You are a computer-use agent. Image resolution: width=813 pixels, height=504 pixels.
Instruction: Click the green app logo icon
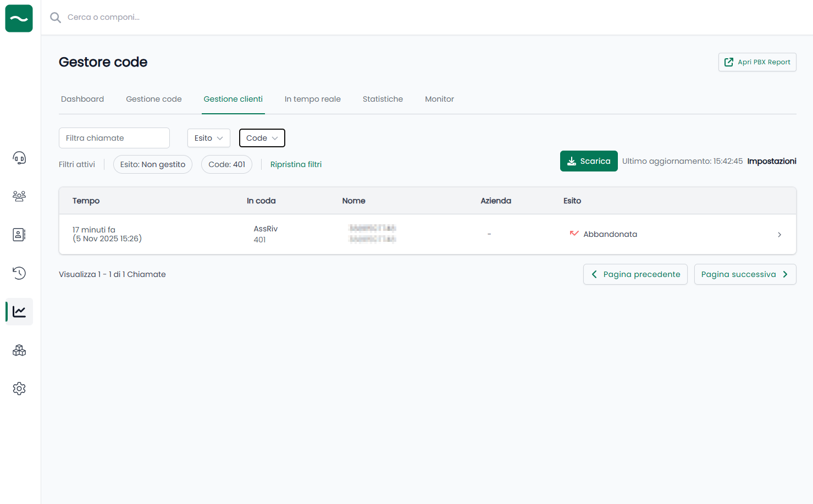click(19, 18)
